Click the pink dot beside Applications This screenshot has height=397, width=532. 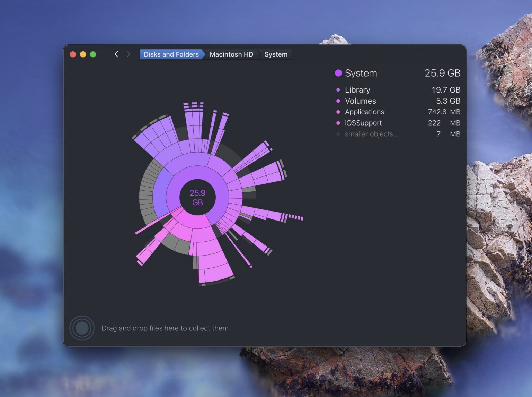coord(338,112)
